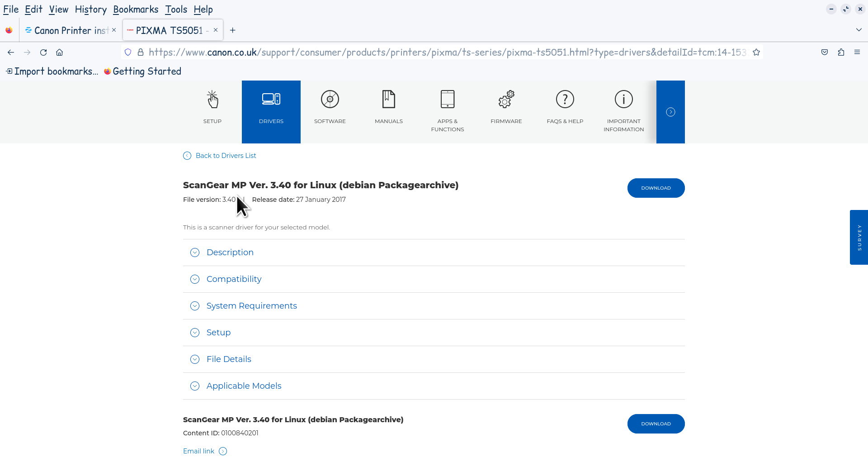Viewport: 868px width, 467px height.
Task: Expand the Description section
Action: pyautogui.click(x=230, y=253)
